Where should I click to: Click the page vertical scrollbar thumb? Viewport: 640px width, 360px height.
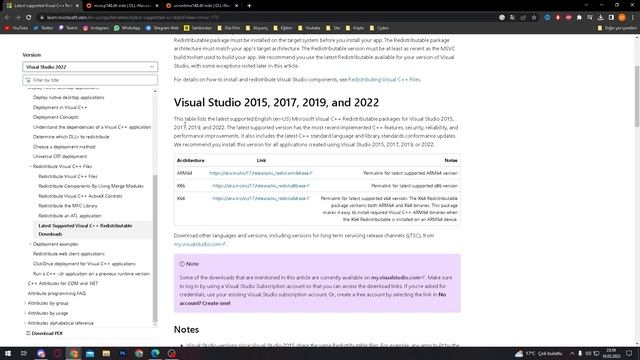pos(637,96)
